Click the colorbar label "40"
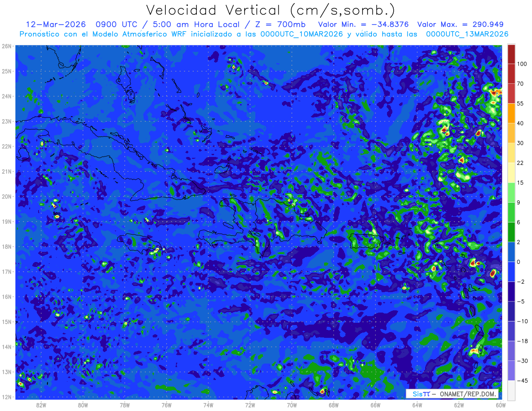Image resolution: width=532 pixels, height=411 pixels. [520, 123]
